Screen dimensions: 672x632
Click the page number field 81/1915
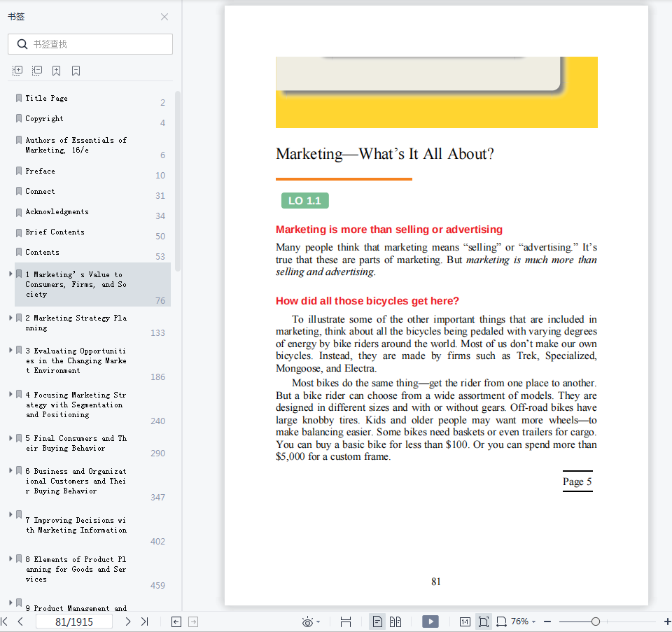(x=73, y=622)
